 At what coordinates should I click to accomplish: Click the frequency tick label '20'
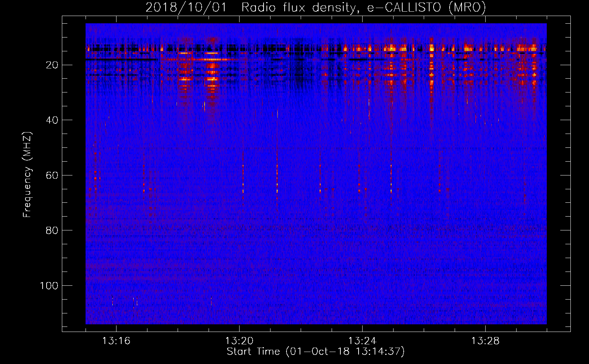click(x=52, y=65)
